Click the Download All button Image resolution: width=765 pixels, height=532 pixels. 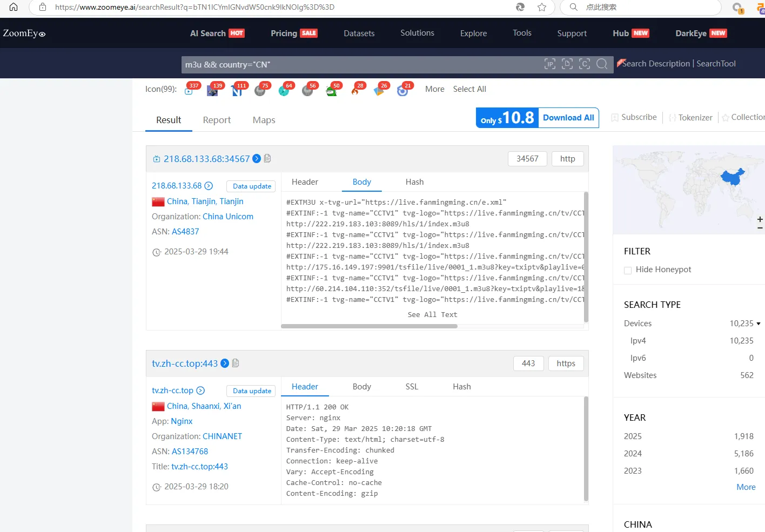click(x=568, y=118)
